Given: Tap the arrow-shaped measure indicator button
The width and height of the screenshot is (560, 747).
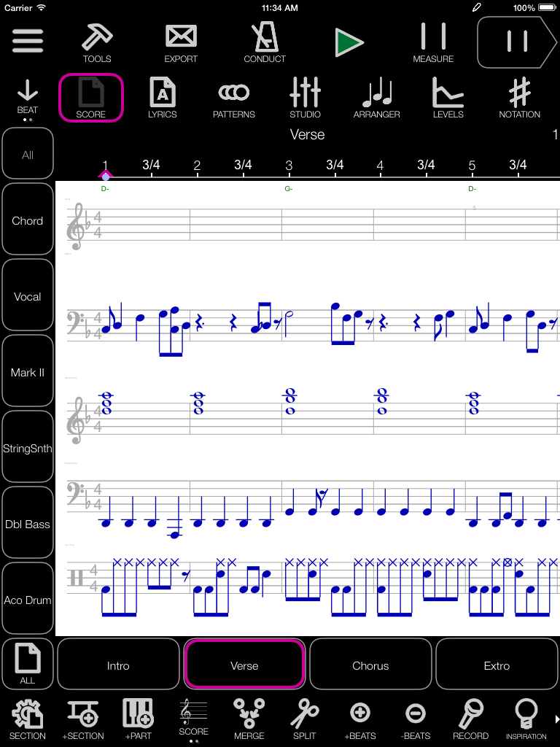Looking at the screenshot, I should (517, 42).
